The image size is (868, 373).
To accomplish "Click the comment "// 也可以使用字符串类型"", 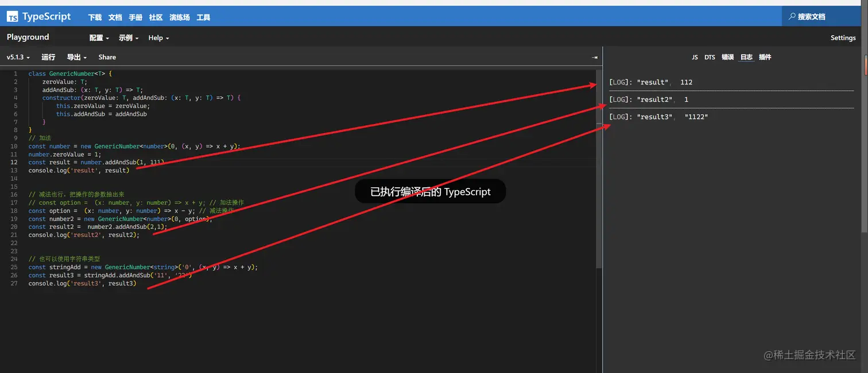I will coord(64,259).
